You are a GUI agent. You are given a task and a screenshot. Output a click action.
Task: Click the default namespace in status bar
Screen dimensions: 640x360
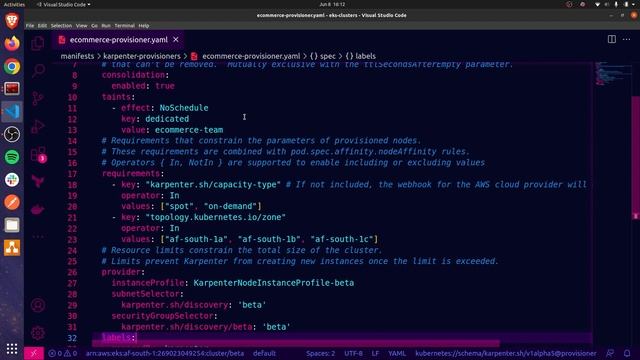click(x=264, y=353)
